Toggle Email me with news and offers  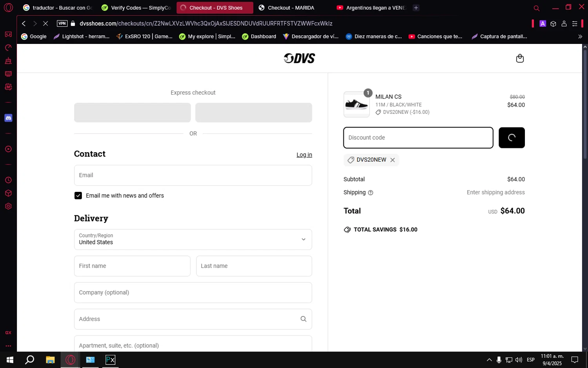pos(78,196)
